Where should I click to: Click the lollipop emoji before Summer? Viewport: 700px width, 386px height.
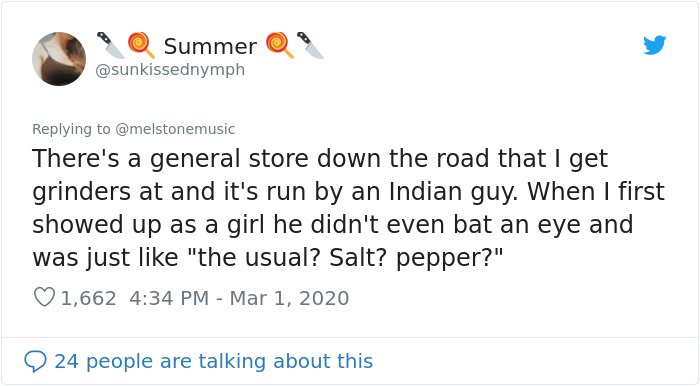tap(141, 45)
